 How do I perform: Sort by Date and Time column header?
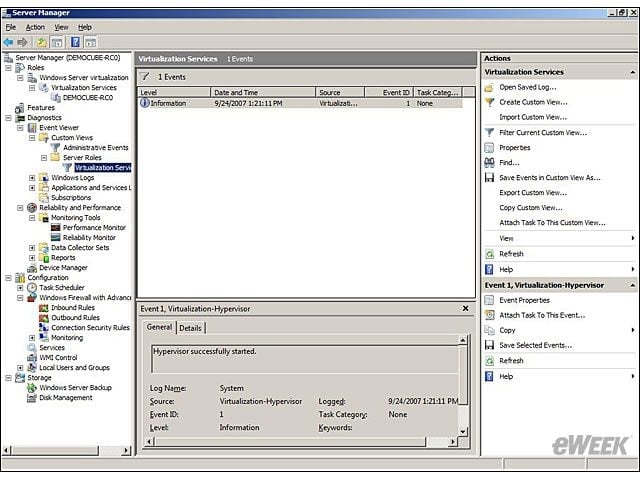(x=263, y=93)
